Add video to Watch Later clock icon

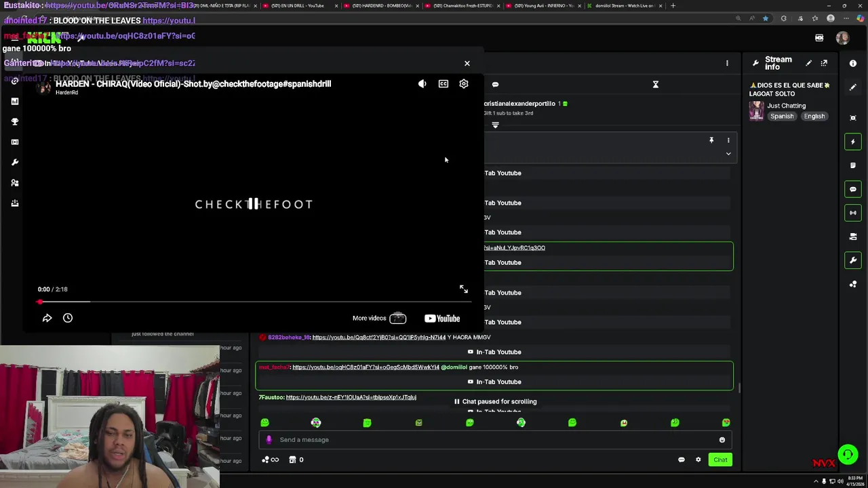click(68, 318)
